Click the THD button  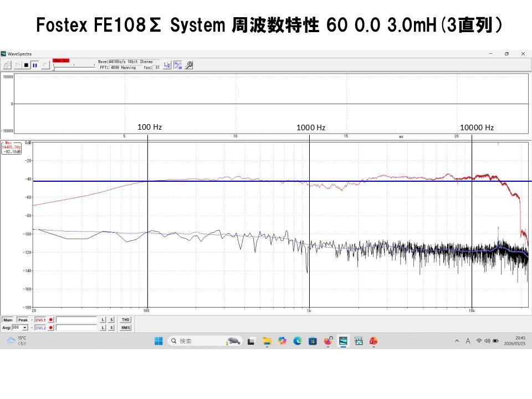[x=126, y=320]
